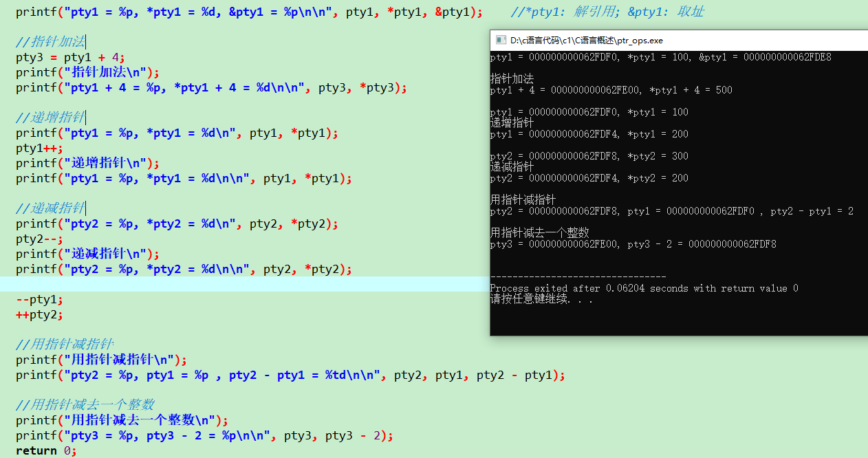Select the comment '//*pty1: 解引用; &pty1: 取址'
This screenshot has height=458, width=868.
coord(607,12)
